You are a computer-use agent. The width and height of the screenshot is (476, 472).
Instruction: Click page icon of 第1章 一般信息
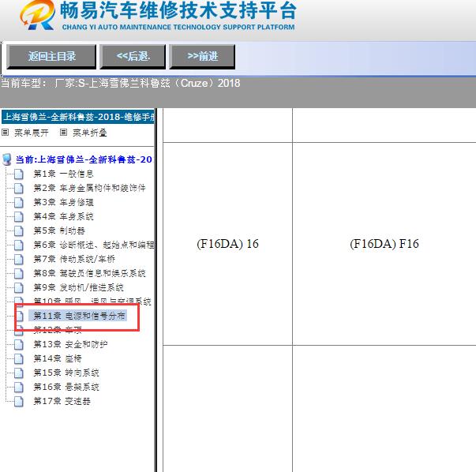click(x=19, y=174)
